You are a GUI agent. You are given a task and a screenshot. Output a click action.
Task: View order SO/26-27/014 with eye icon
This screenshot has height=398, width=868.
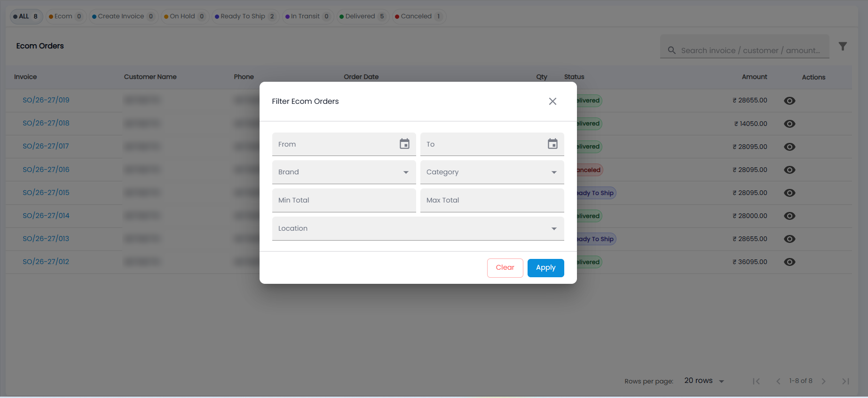[789, 216]
